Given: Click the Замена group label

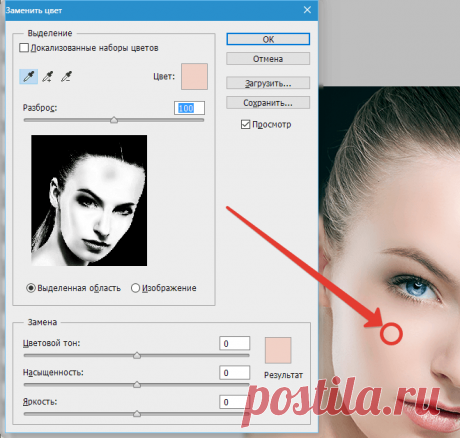Looking at the screenshot, I should coord(42,322).
